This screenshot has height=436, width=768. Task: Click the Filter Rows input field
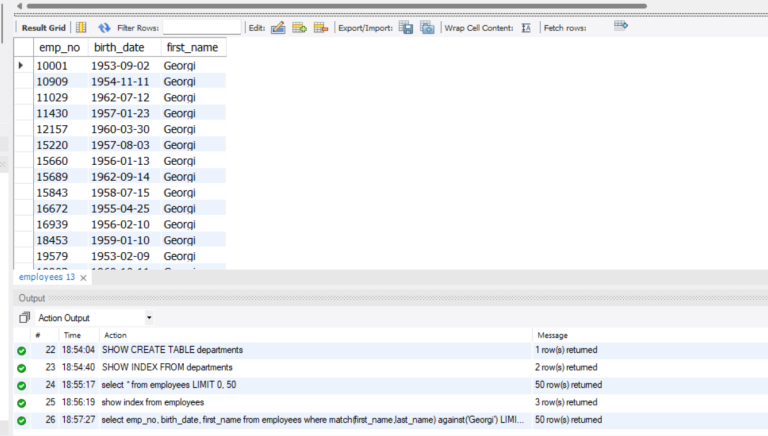202,27
